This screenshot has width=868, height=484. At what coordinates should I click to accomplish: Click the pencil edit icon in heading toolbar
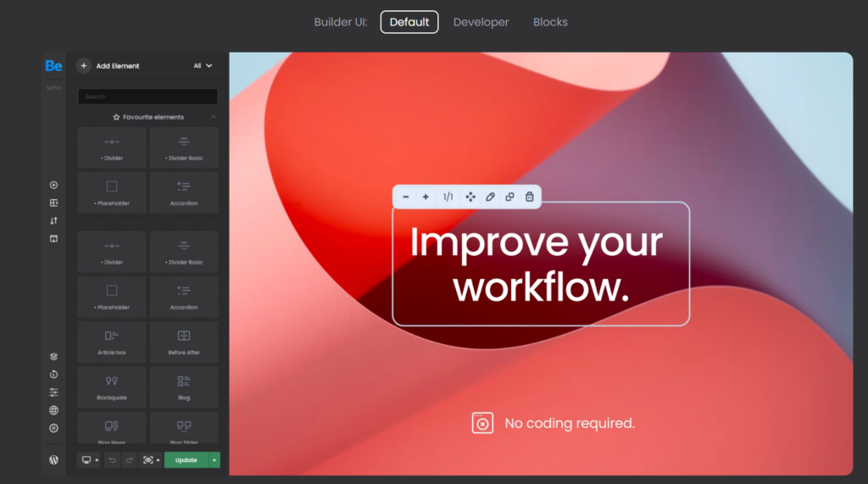tap(491, 197)
